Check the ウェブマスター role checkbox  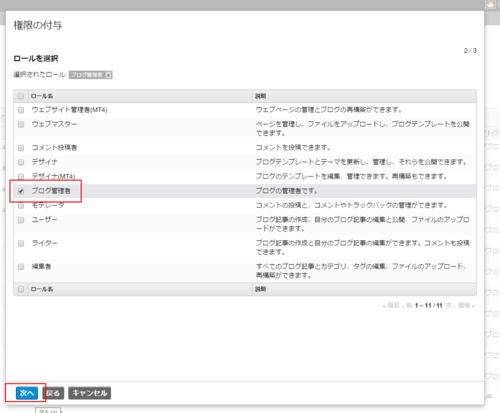click(21, 124)
